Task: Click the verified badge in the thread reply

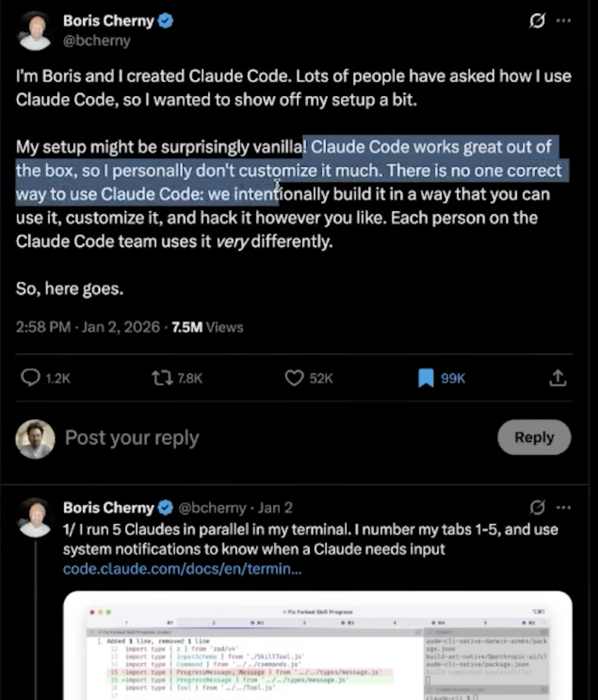Action: [166, 507]
